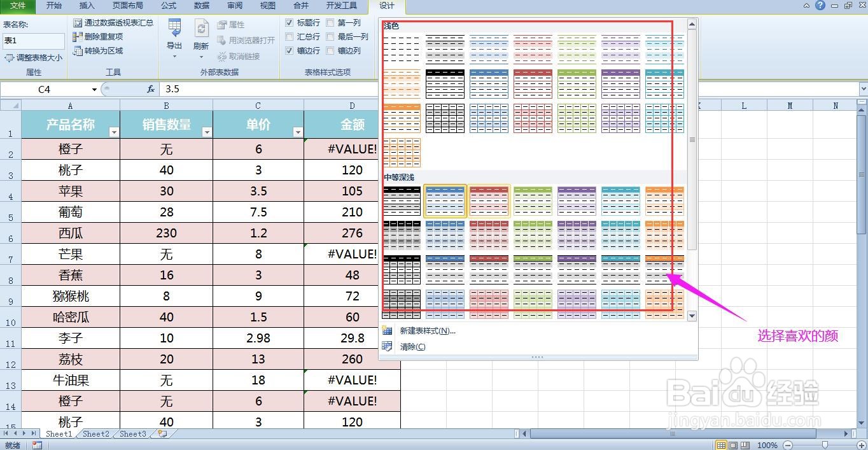Switch to Page Layout view in status bar
868x450 pixels.
733,445
